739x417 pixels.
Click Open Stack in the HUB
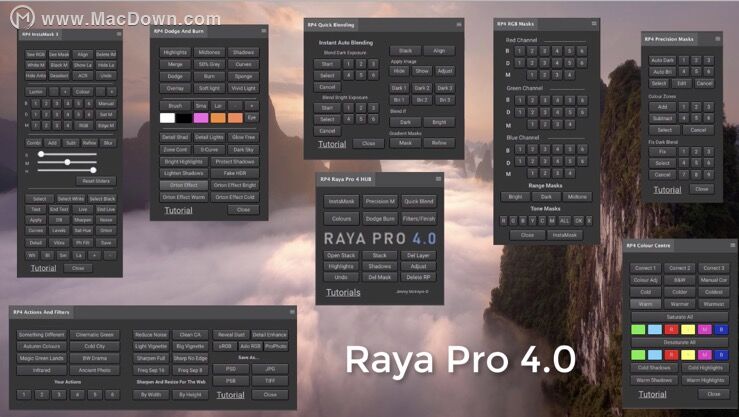(x=341, y=255)
